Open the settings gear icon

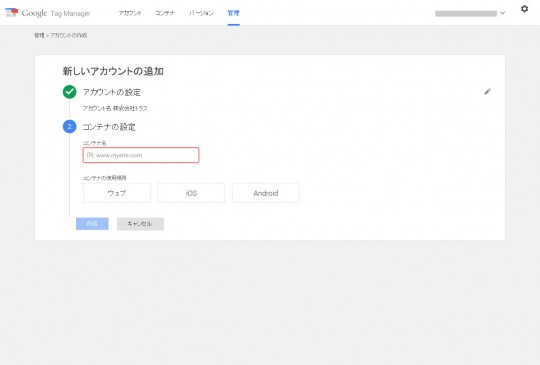coord(524,9)
